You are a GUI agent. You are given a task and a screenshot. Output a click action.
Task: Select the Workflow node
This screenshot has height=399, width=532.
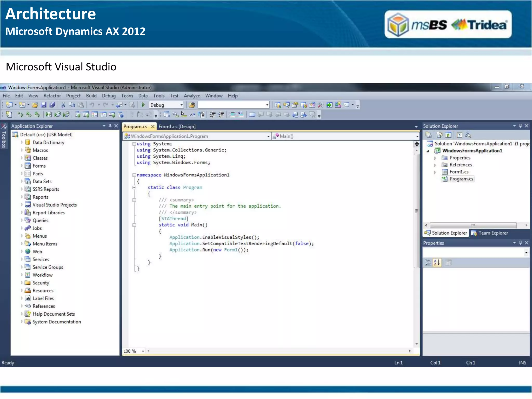[43, 275]
